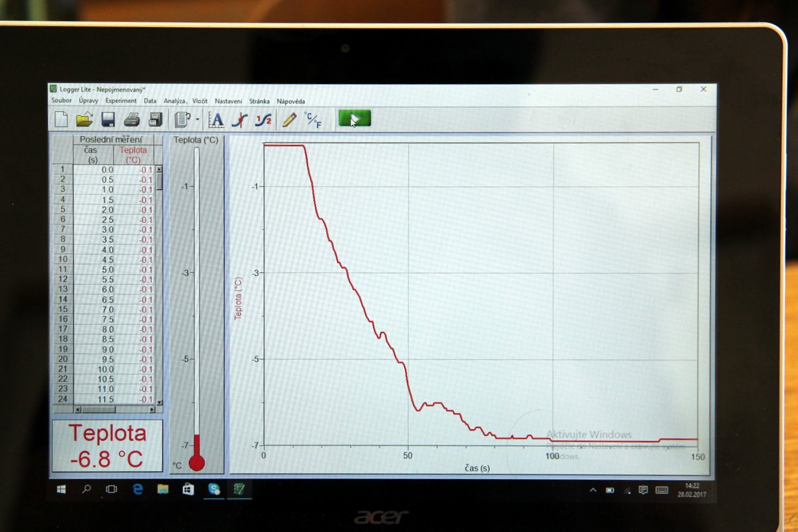Open a file using the folder icon
Screen dimensions: 798x532
coord(84,119)
